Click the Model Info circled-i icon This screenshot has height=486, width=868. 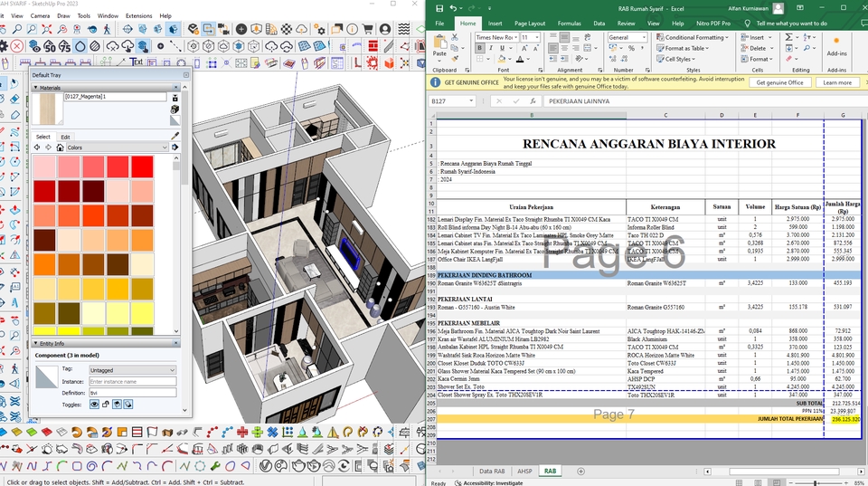tap(352, 29)
